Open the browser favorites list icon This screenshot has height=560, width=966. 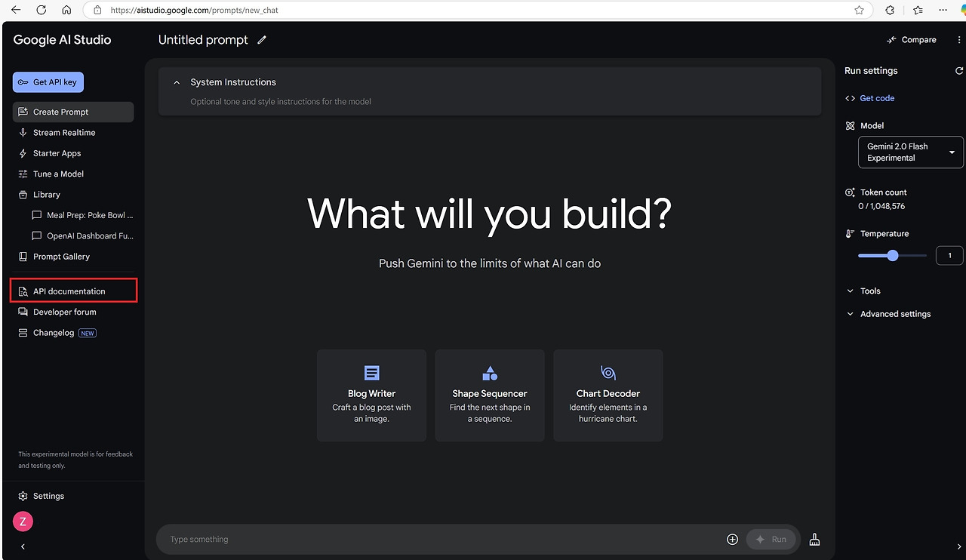[918, 11]
